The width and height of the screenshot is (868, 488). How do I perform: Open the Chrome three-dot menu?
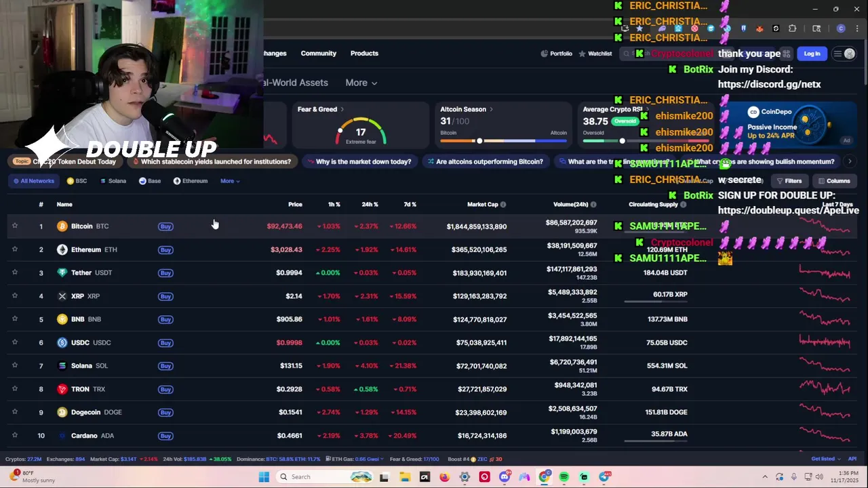pos(857,28)
